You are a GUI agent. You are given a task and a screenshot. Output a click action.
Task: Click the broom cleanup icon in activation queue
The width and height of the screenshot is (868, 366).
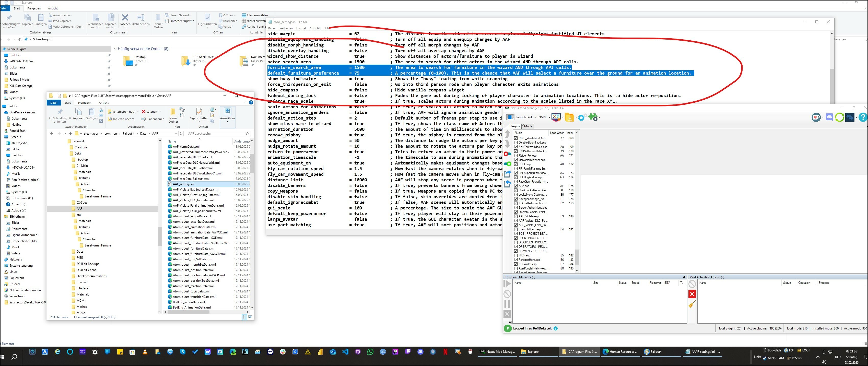[x=692, y=304]
